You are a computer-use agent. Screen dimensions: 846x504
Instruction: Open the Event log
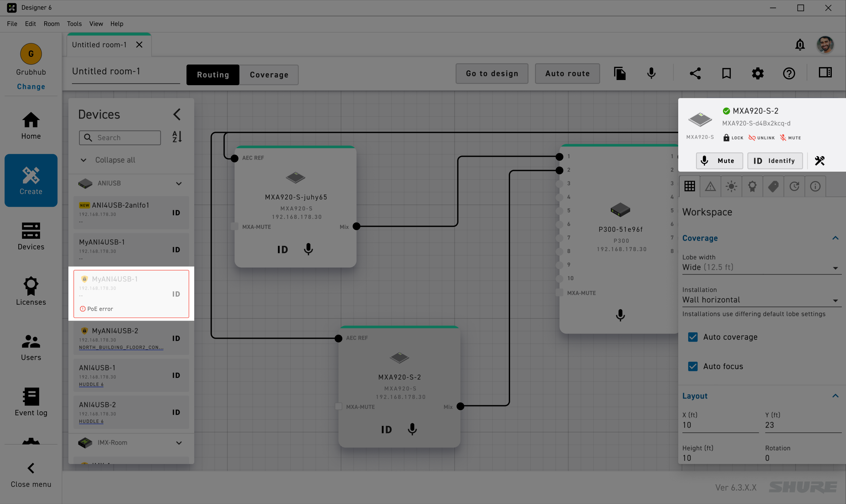tap(31, 402)
